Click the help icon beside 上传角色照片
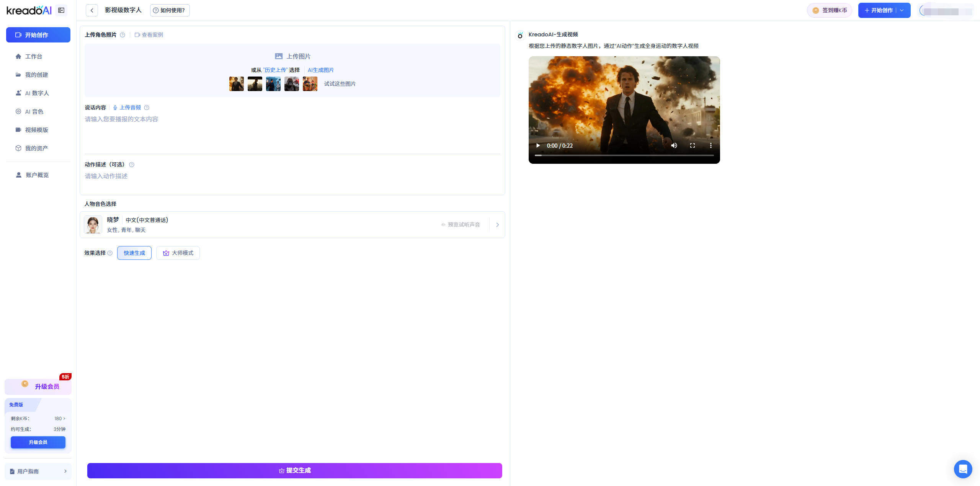The width and height of the screenshot is (980, 486). pyautogui.click(x=122, y=35)
